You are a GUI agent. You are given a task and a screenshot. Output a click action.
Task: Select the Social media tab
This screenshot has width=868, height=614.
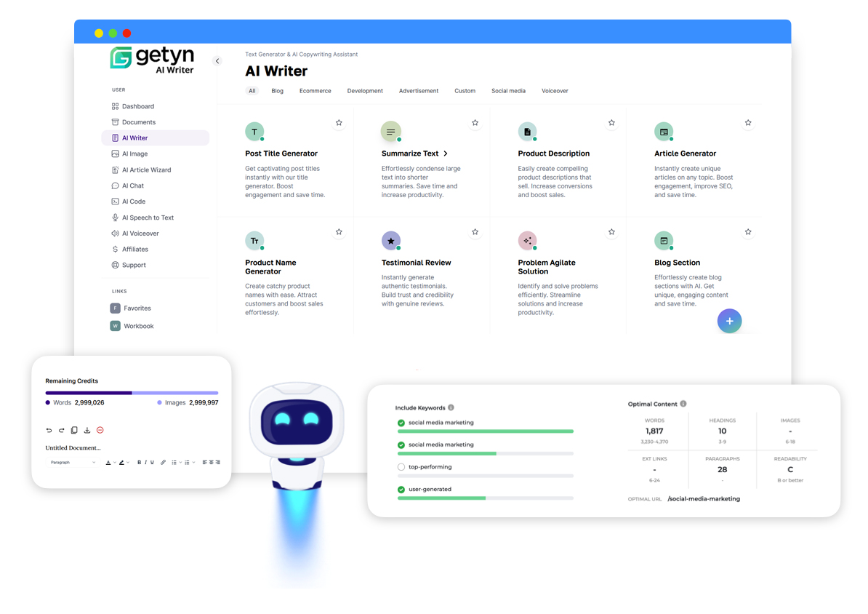(x=508, y=90)
